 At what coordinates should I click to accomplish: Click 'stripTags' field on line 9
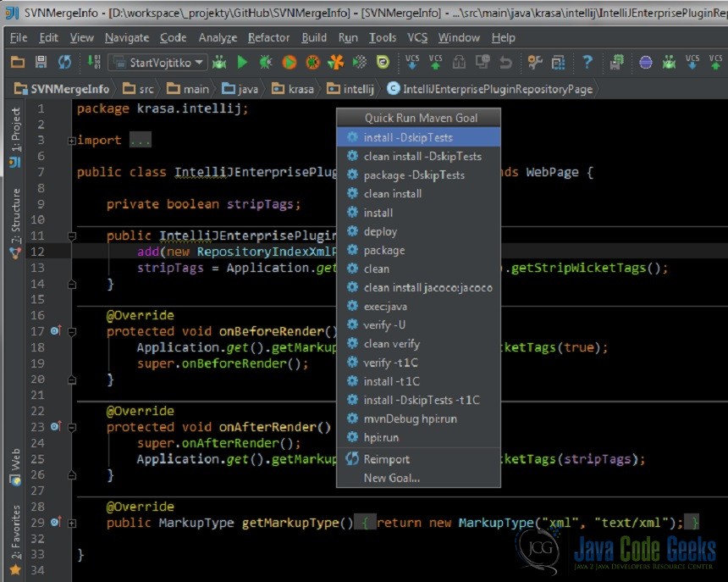pos(260,204)
